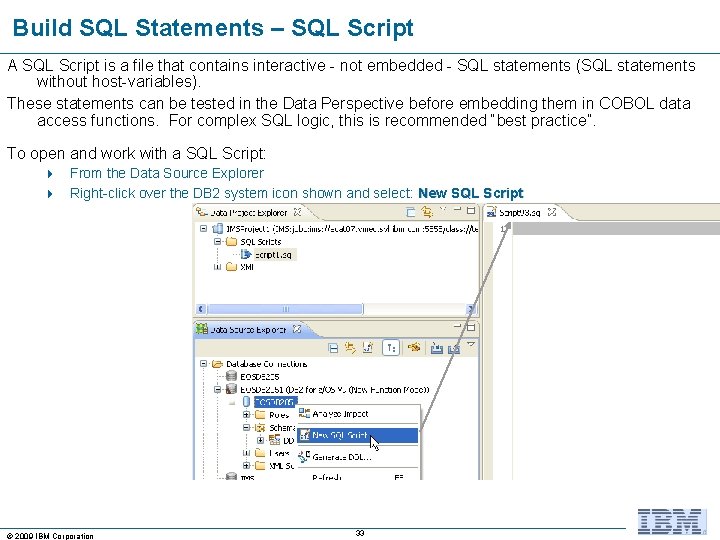720x540 pixels.
Task: Click the IMSProject project icon
Action: click(x=218, y=228)
